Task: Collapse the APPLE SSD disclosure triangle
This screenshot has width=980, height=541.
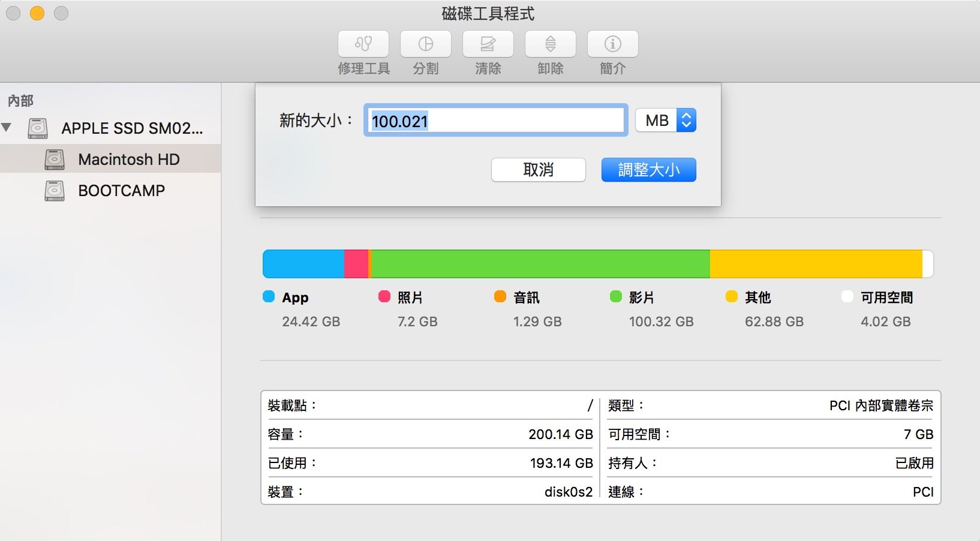Action: pos(7,127)
